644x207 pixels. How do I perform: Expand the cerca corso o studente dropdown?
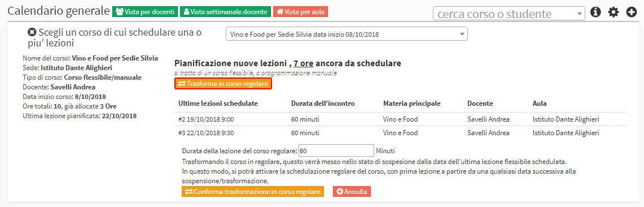509,14
